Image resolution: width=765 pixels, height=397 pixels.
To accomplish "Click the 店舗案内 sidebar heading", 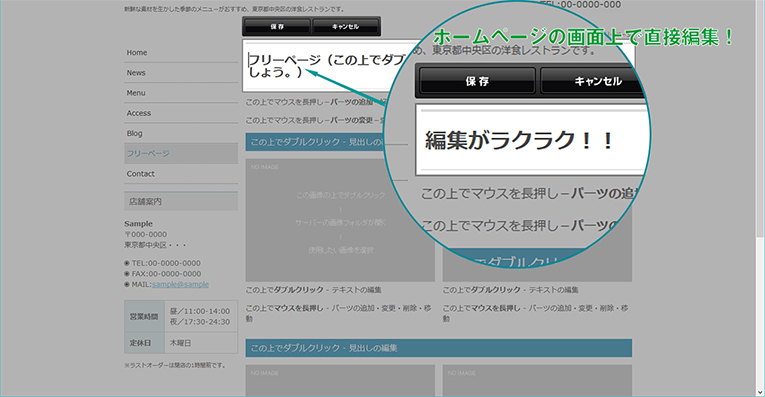I will point(181,201).
